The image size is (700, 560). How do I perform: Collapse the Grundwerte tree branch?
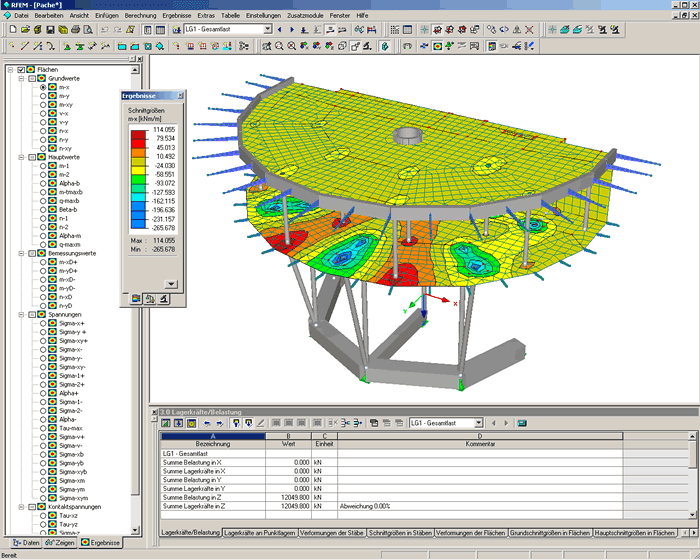(x=21, y=79)
